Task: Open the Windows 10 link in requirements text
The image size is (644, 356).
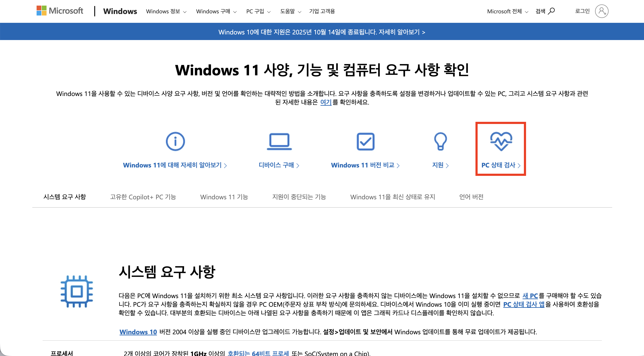Action: [138, 332]
